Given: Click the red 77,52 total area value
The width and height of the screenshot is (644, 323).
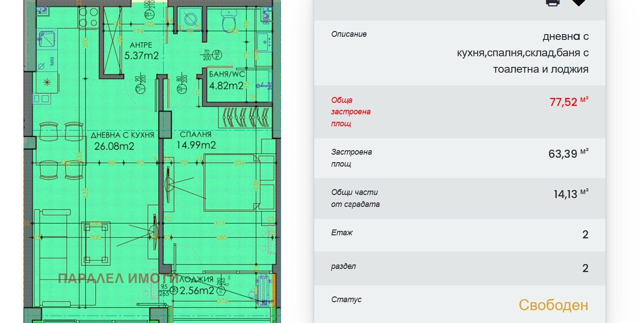Looking at the screenshot, I should point(563,102).
